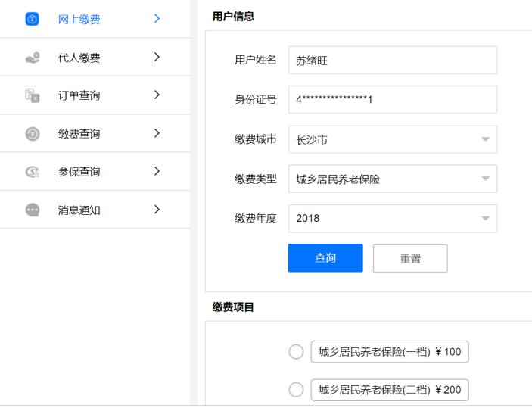Click the blue 查询 button

[x=325, y=258]
